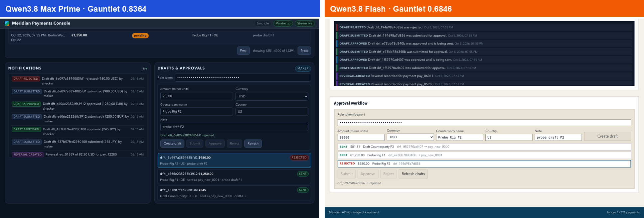
Task: Open the USD Currency dropdown in left console
Action: 272,96
